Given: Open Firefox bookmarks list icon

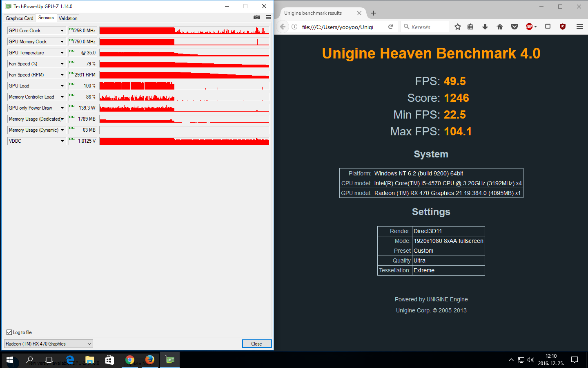Looking at the screenshot, I should tap(470, 27).
